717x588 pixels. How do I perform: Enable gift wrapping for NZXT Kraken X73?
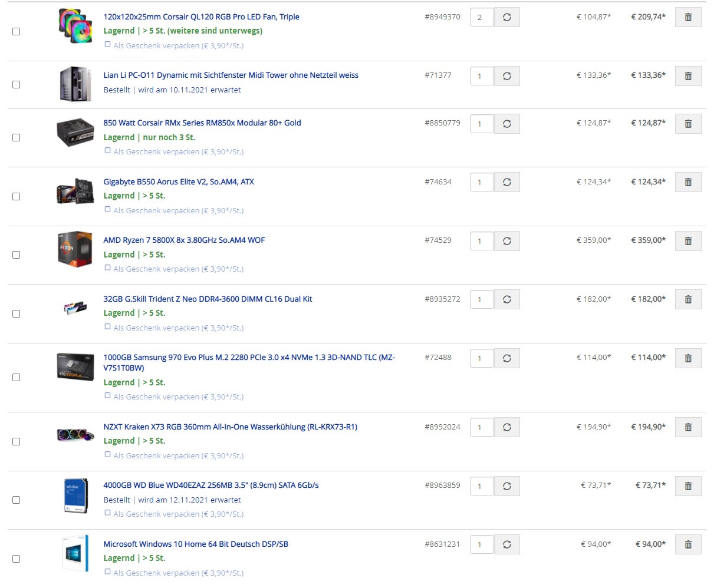[x=107, y=454]
